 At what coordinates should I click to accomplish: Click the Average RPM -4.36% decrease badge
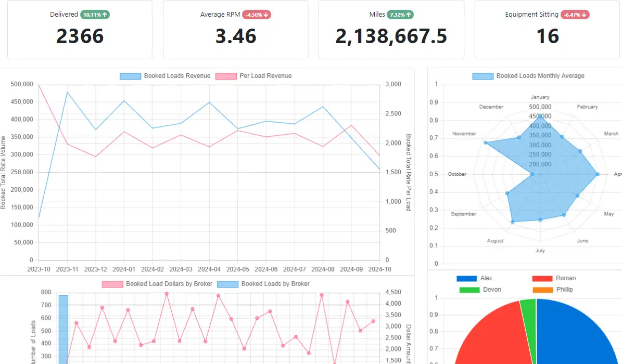(256, 15)
